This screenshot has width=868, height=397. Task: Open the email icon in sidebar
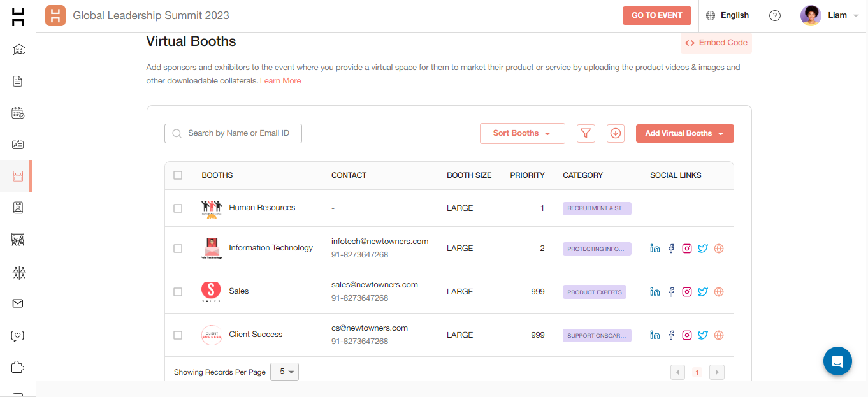point(18,303)
